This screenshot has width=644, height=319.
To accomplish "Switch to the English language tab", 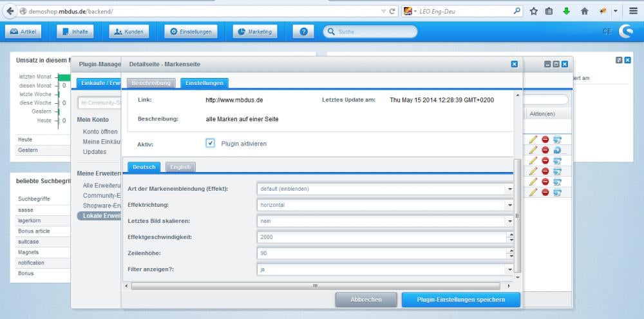I will pyautogui.click(x=180, y=167).
